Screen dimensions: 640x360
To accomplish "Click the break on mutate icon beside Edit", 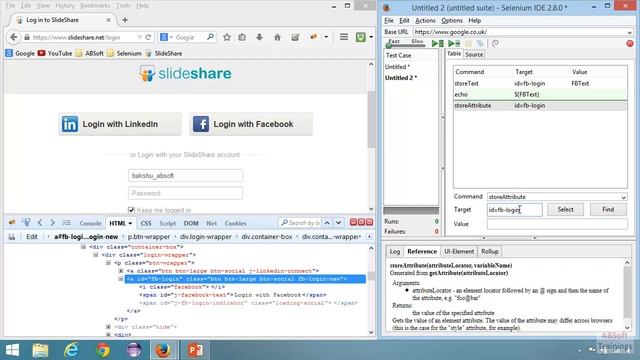I will click(11, 237).
